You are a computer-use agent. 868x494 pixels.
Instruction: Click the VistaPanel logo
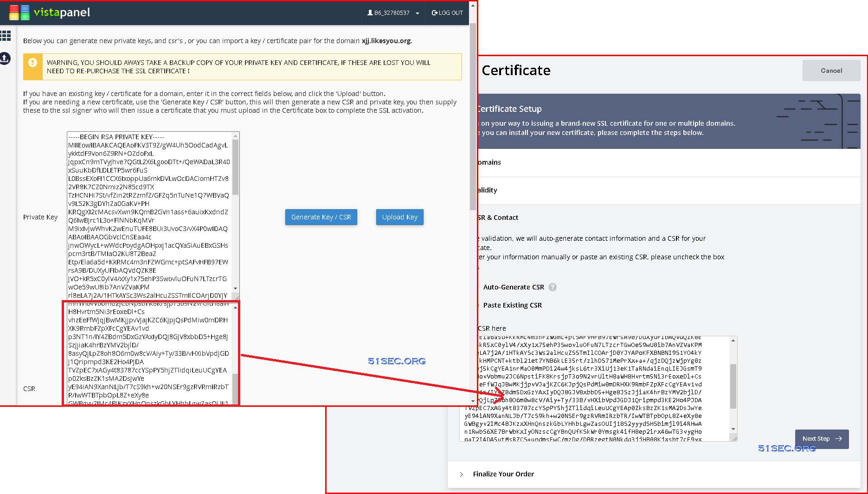point(50,13)
